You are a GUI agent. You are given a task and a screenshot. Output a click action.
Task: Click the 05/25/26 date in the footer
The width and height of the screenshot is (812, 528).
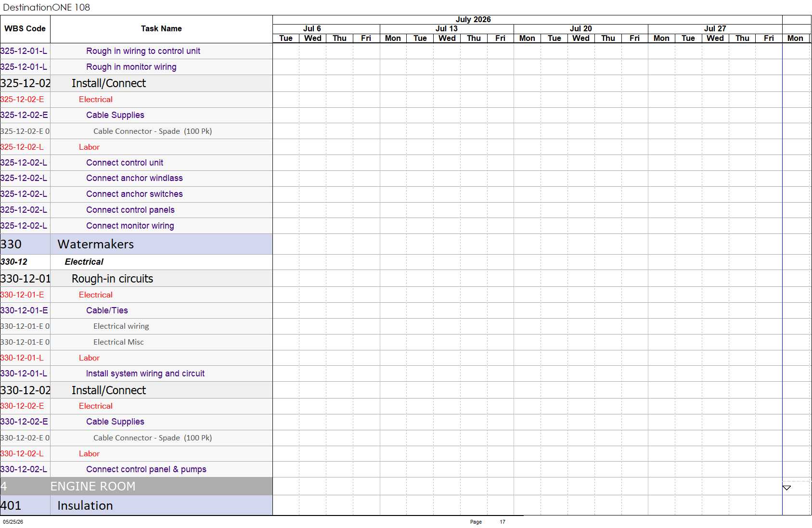pos(13,522)
